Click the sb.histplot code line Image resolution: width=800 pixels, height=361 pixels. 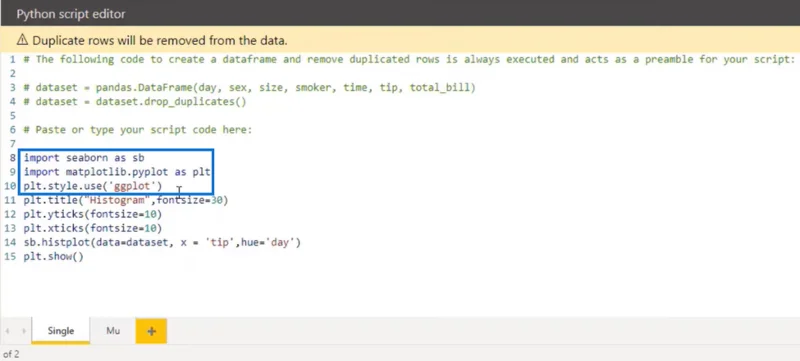pyautogui.click(x=162, y=242)
